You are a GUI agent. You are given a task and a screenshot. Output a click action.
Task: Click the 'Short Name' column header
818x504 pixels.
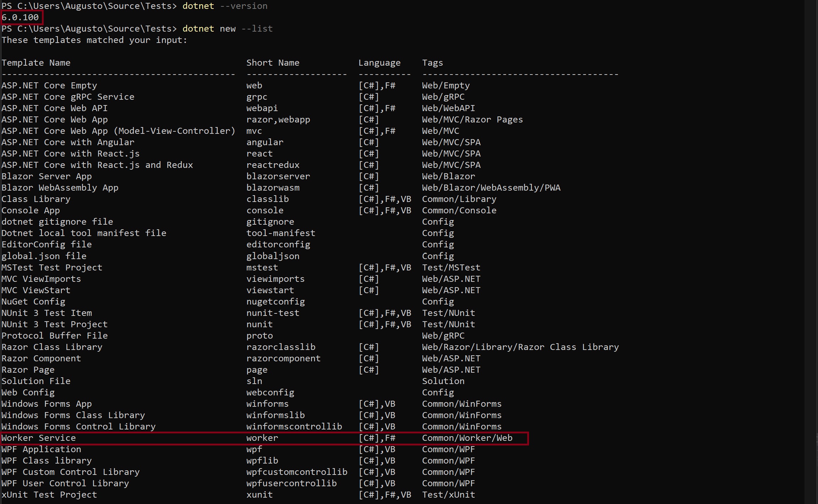(273, 62)
